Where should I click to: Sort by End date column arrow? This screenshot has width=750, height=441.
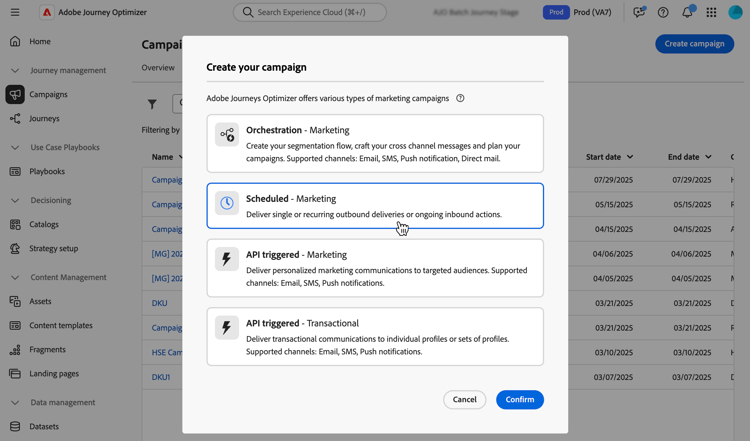point(708,157)
